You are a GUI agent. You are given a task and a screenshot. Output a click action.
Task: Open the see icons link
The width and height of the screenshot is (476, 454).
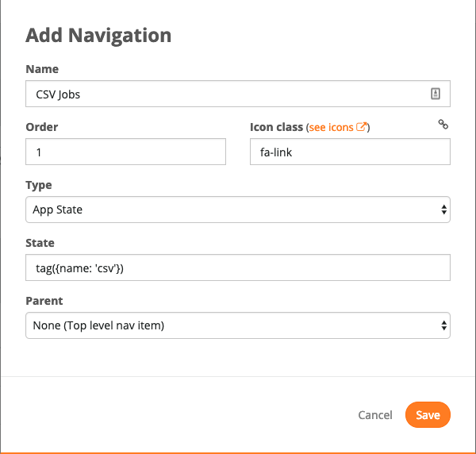[x=337, y=127]
